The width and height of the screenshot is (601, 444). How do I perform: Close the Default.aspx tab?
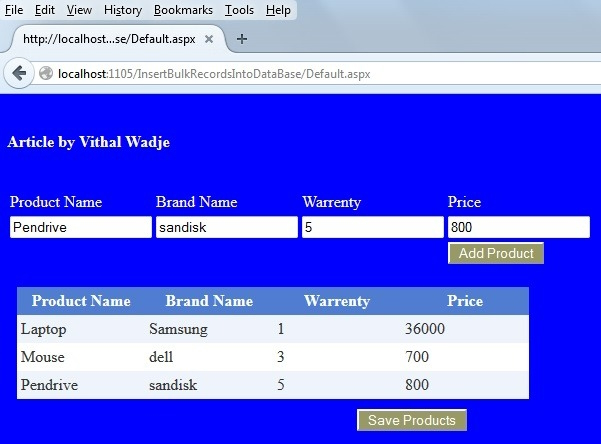point(209,39)
